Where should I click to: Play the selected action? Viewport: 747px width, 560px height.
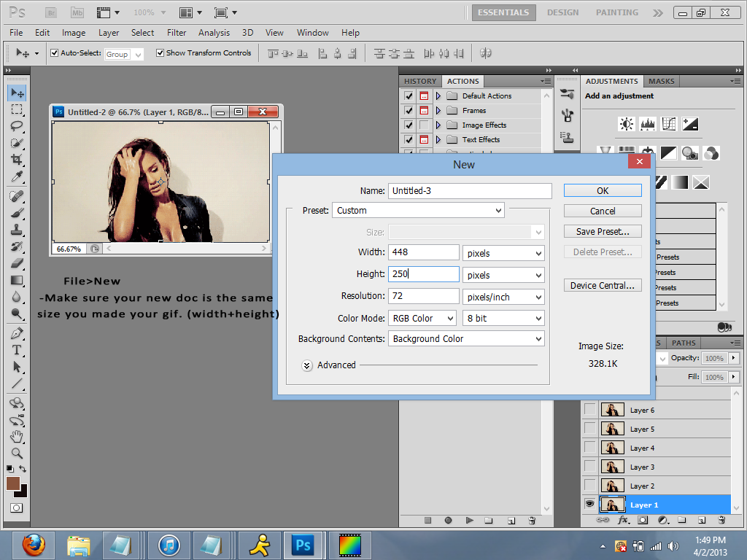[x=469, y=521]
